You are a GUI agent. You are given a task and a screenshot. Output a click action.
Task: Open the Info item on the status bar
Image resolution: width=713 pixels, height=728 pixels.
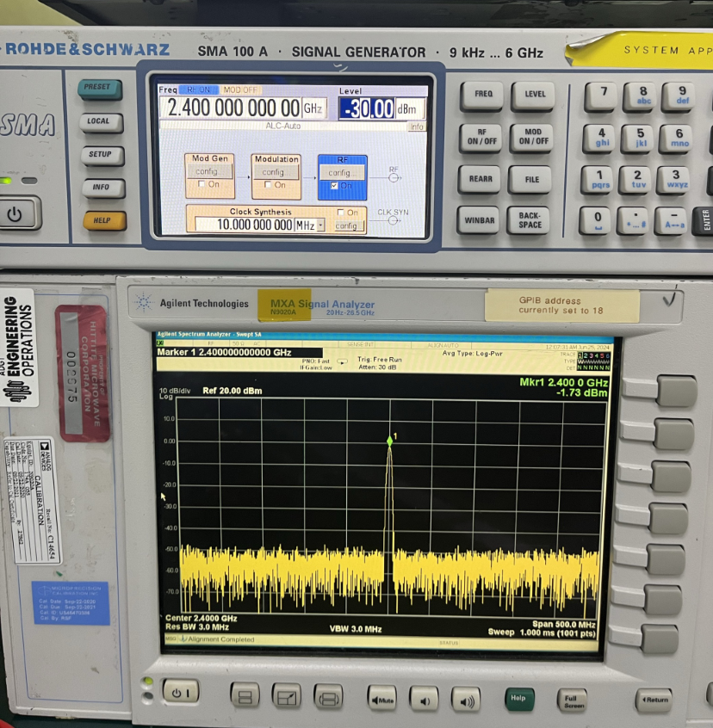(x=417, y=126)
